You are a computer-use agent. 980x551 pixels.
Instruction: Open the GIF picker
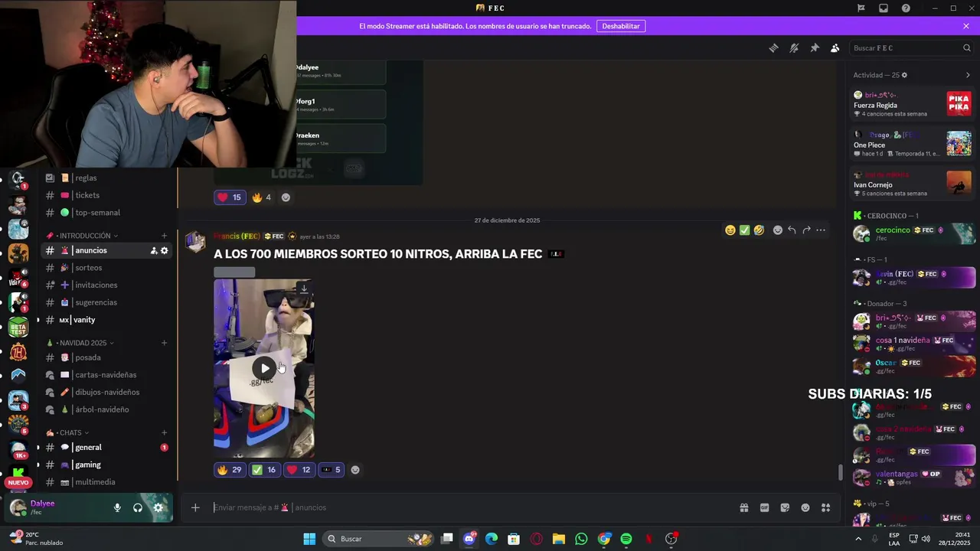(764, 507)
